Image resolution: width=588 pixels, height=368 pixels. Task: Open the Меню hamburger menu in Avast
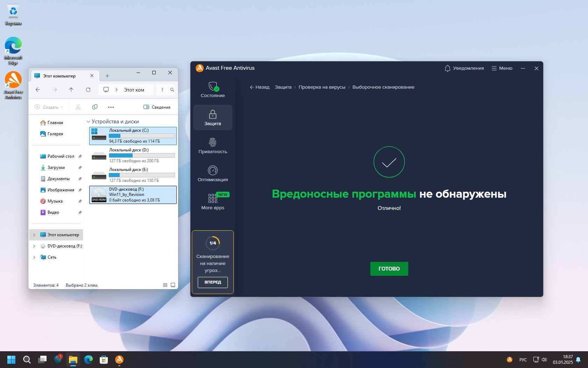[x=502, y=68]
